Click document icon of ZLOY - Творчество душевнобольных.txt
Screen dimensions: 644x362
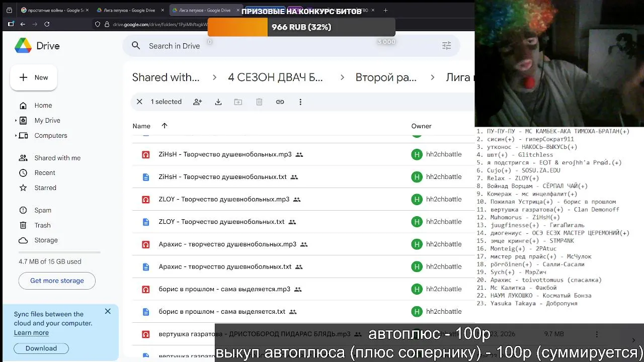point(146,222)
